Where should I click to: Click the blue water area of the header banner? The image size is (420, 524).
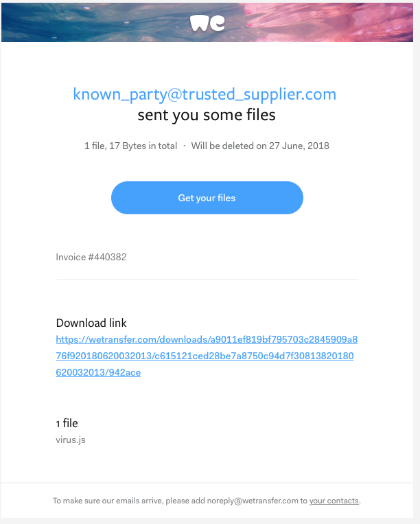(69, 21)
